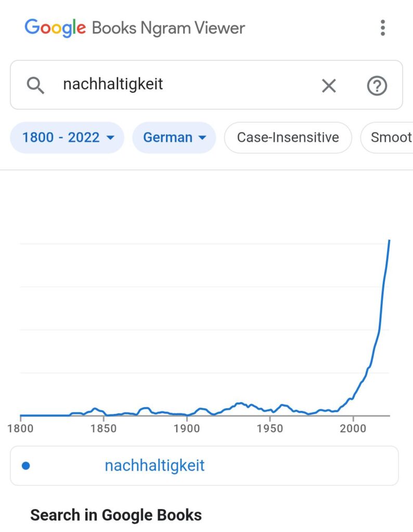
Task: Click the 2000 label on the chart axis
Action: (x=353, y=428)
